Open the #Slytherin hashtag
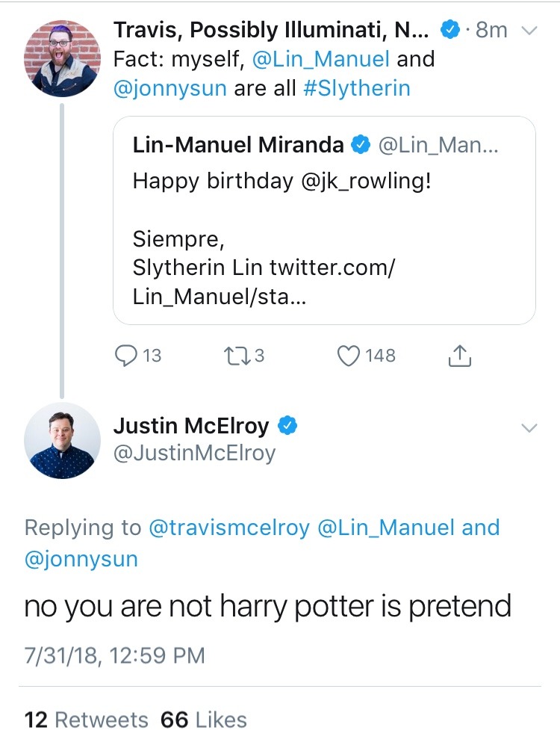The image size is (560, 751). tap(357, 88)
